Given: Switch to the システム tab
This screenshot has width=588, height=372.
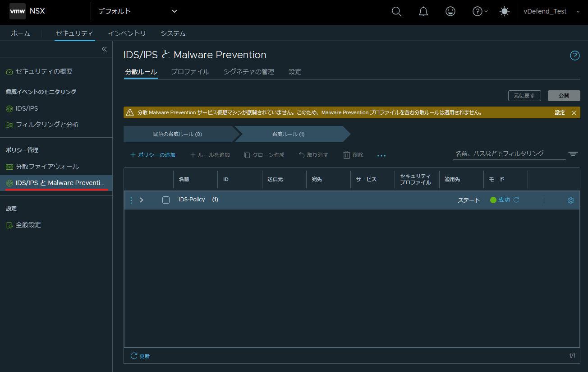Looking at the screenshot, I should point(173,33).
